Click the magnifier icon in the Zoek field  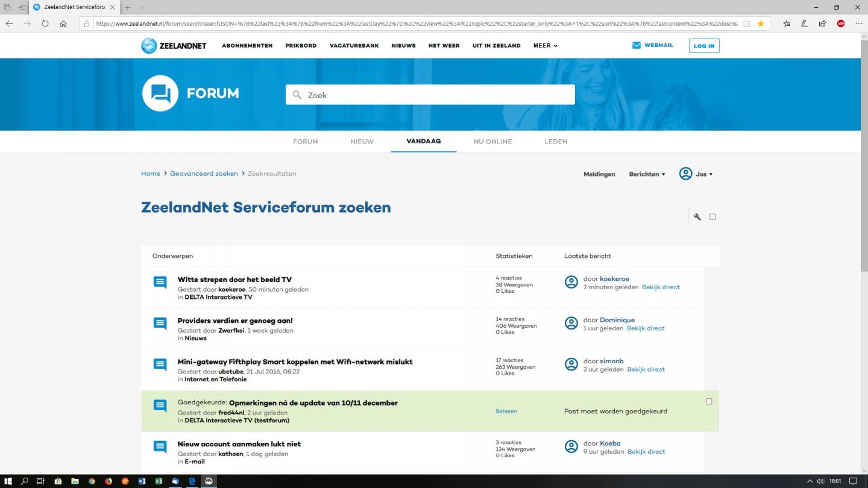coord(297,95)
